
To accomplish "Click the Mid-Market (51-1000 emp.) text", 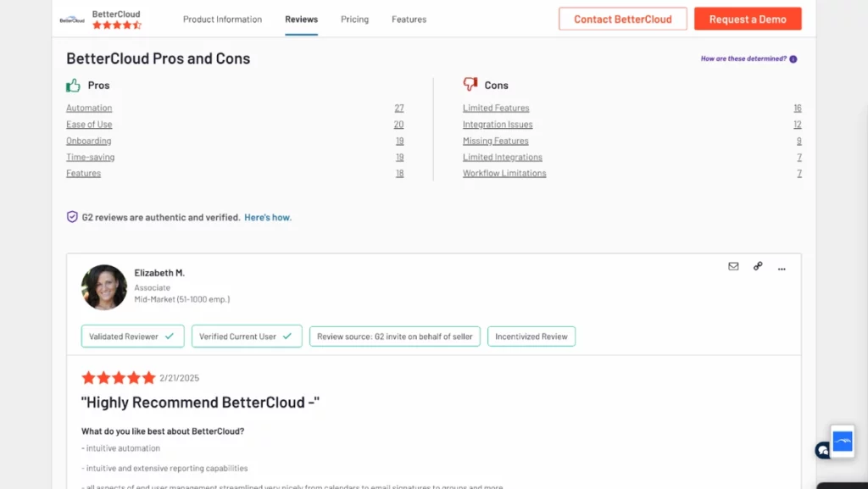I will pyautogui.click(x=182, y=299).
